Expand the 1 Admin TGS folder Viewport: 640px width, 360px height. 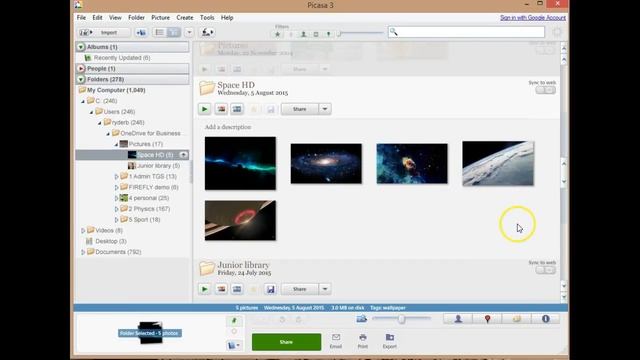tap(116, 177)
